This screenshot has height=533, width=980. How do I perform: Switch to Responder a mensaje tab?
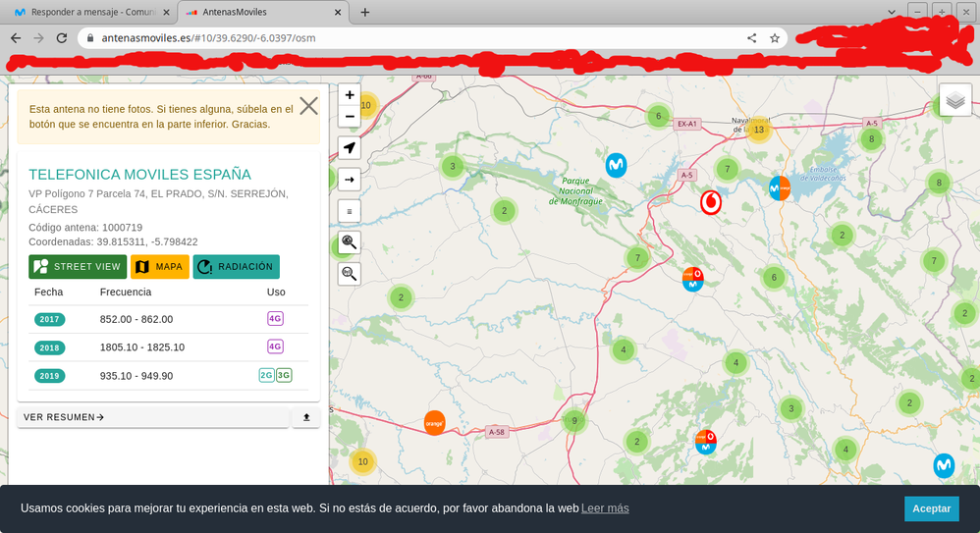pos(88,13)
